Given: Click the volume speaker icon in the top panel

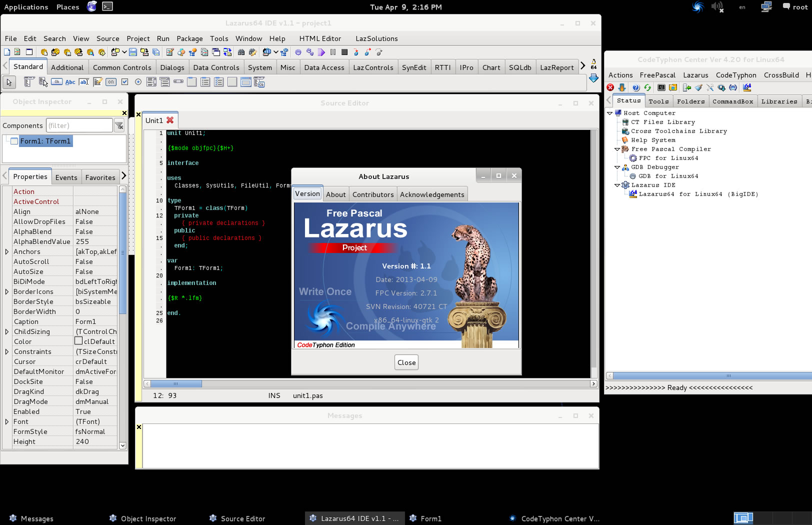Looking at the screenshot, I should (x=717, y=7).
